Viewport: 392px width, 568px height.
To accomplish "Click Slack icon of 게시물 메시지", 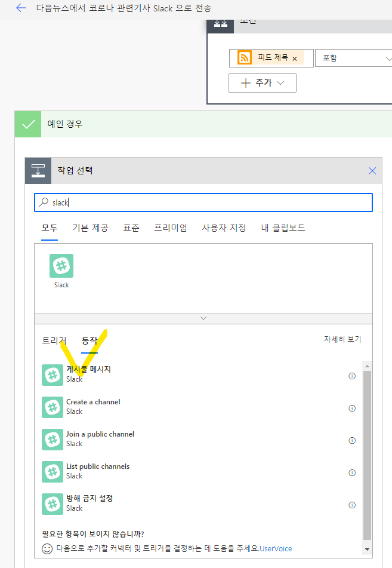I will pos(53,375).
